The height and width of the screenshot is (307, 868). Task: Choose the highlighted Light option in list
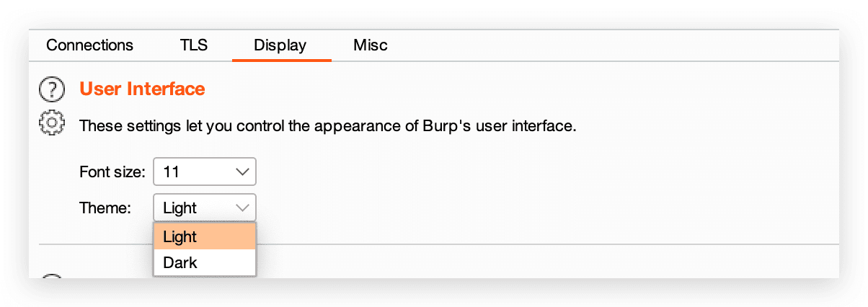point(205,236)
